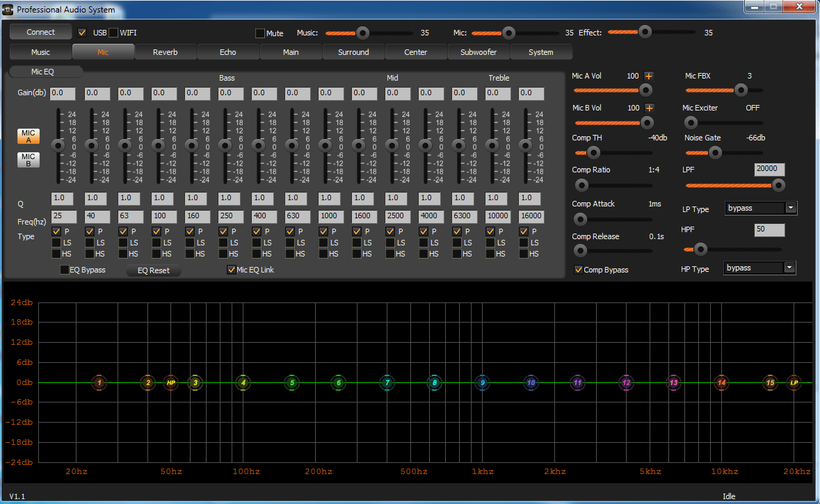The height and width of the screenshot is (504, 820).
Task: Click the EQ Reset button
Action: tap(154, 270)
